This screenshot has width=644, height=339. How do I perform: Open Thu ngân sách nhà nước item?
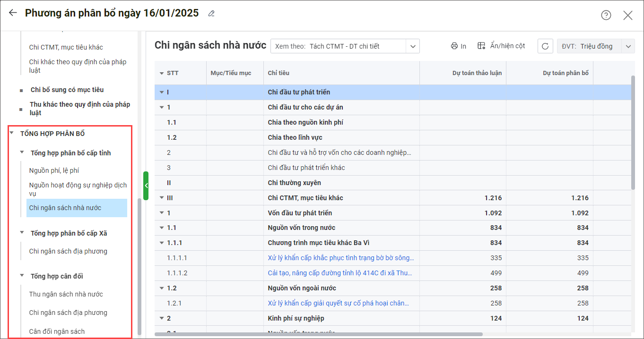tap(66, 294)
